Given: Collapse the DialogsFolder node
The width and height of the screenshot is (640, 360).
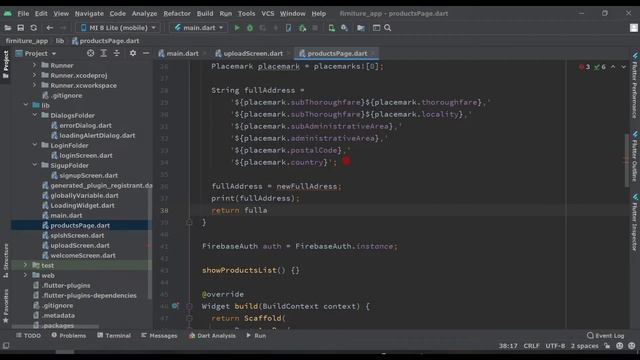Looking at the screenshot, I should click(35, 115).
